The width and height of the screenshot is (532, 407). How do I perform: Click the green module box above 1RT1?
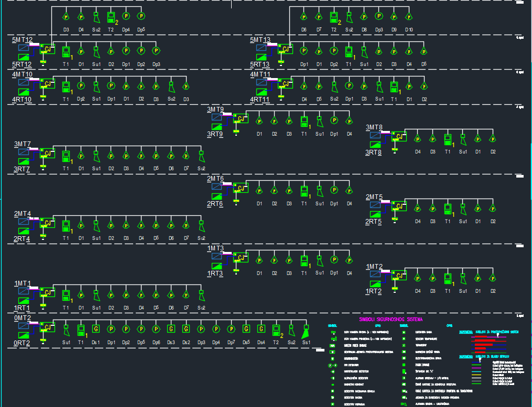coord(24,300)
